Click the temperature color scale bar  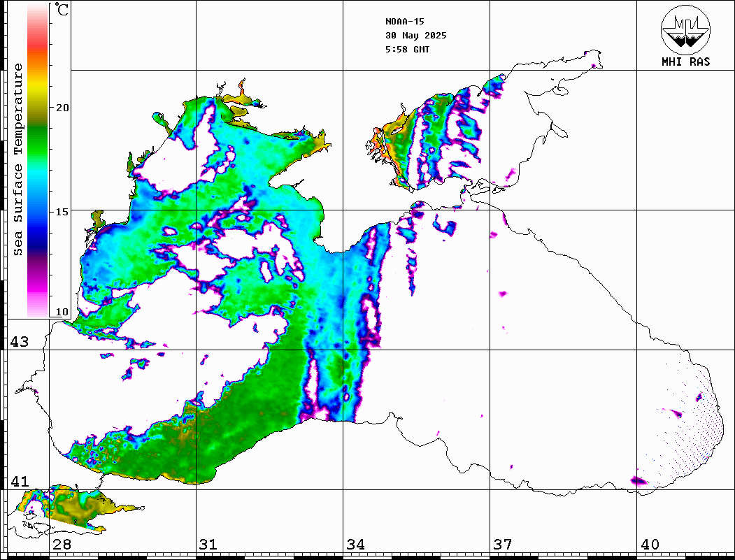click(x=38, y=160)
